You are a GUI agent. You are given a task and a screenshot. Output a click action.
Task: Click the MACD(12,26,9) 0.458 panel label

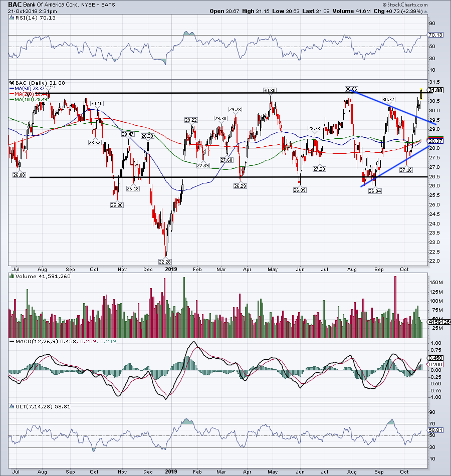coord(47,342)
